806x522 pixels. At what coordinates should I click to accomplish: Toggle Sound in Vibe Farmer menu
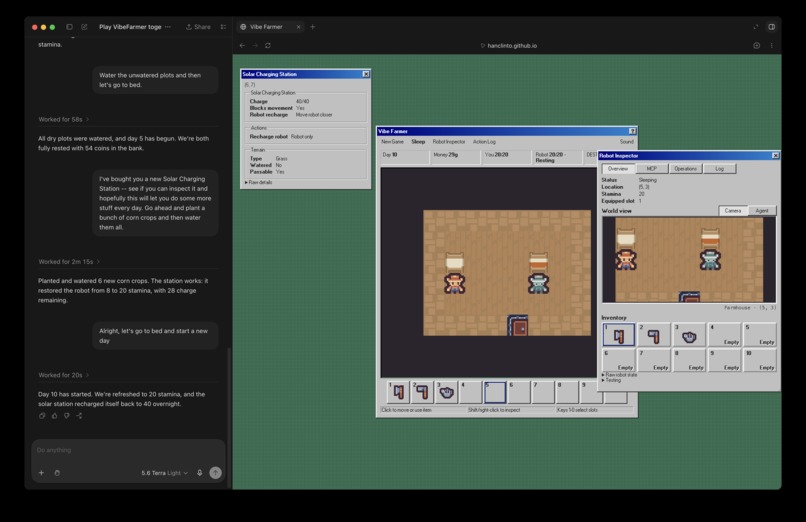click(627, 142)
